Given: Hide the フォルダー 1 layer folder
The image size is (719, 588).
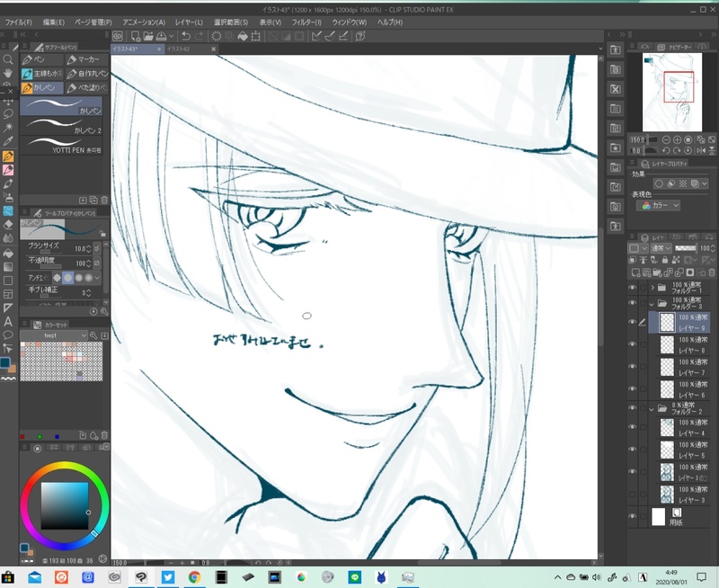Looking at the screenshot, I should [633, 288].
